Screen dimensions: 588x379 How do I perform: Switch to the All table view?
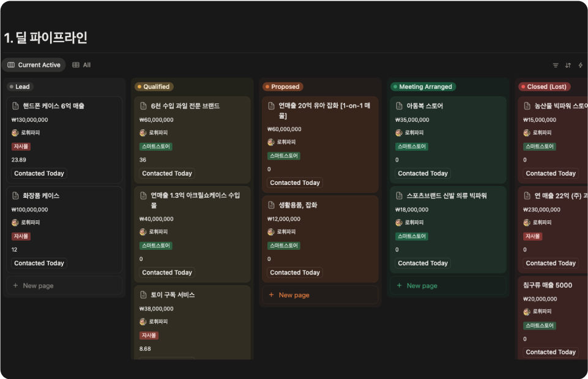pos(81,65)
